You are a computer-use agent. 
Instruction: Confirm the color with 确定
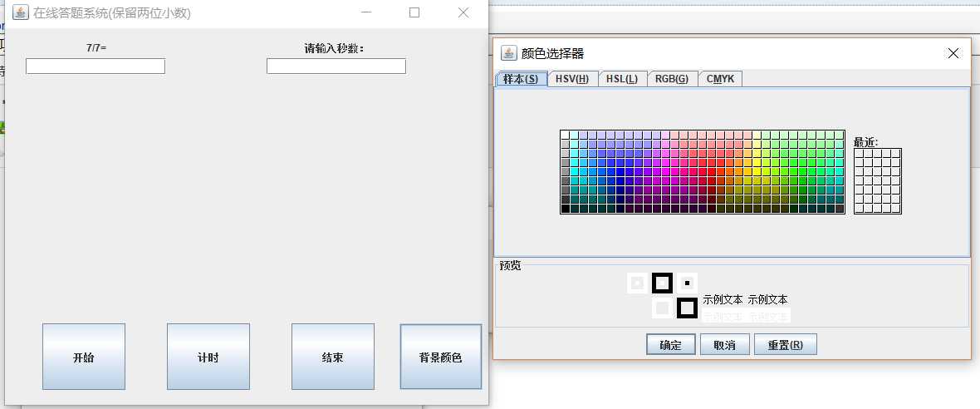point(670,345)
